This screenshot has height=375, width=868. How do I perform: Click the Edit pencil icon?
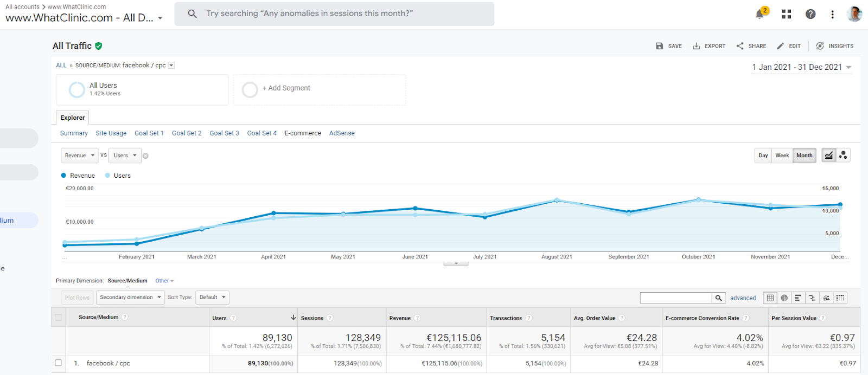(780, 46)
